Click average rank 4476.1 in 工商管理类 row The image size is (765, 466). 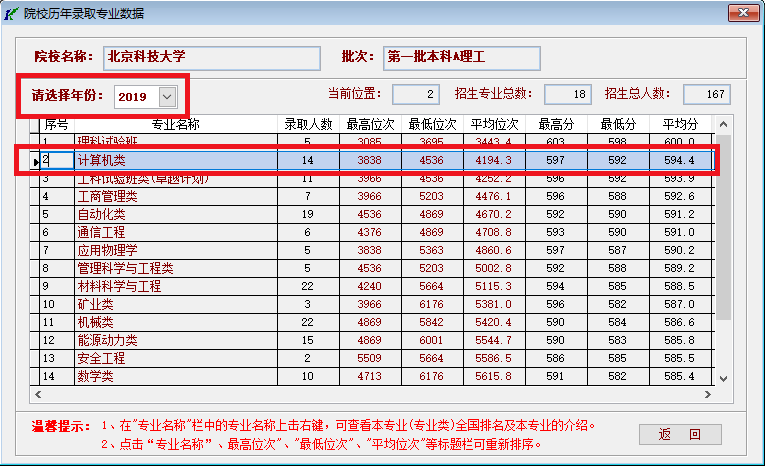pyautogui.click(x=494, y=197)
